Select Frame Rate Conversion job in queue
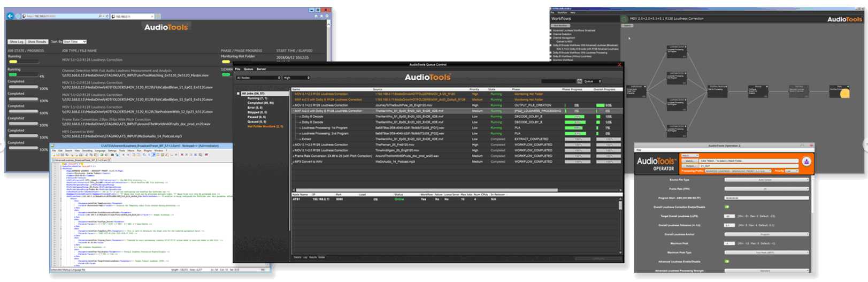Viewport: 868px width, 282px height. click(456, 156)
